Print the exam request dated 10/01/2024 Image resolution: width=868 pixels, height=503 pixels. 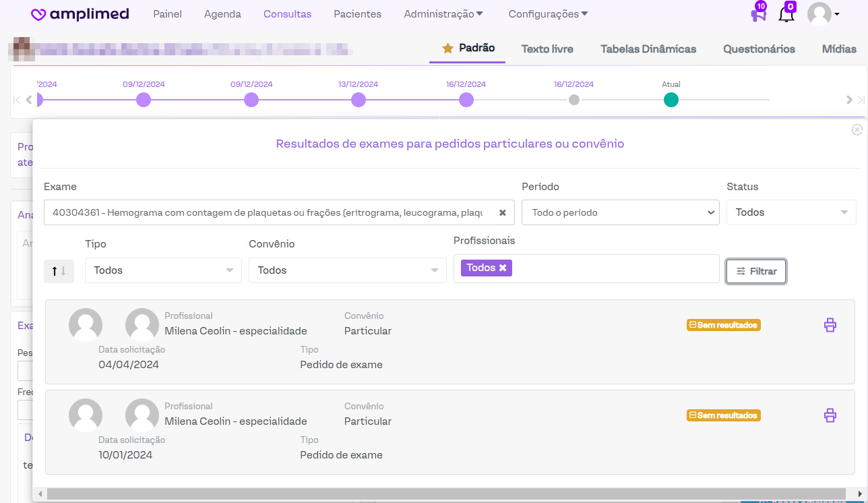tap(830, 415)
